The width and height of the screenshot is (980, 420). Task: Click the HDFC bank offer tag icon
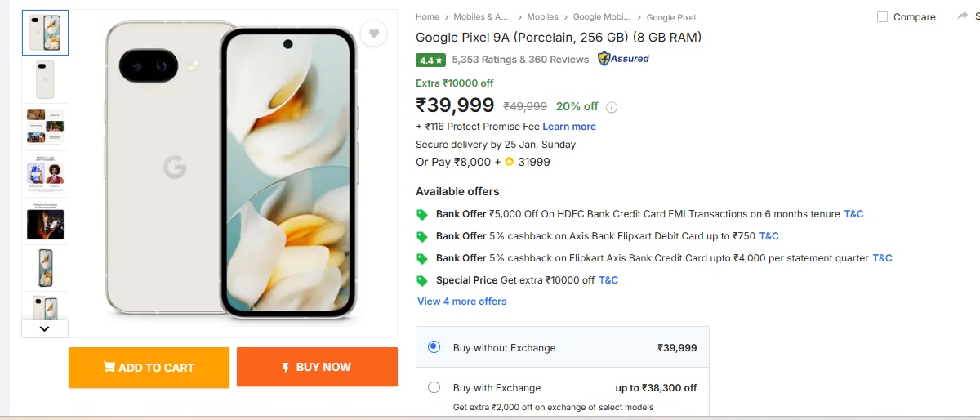pos(422,214)
